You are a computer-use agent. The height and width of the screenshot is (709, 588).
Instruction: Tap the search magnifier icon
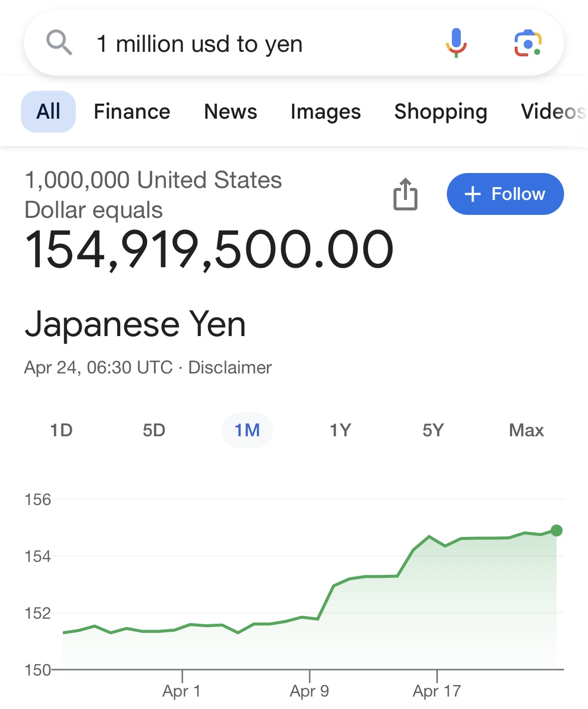pyautogui.click(x=59, y=43)
